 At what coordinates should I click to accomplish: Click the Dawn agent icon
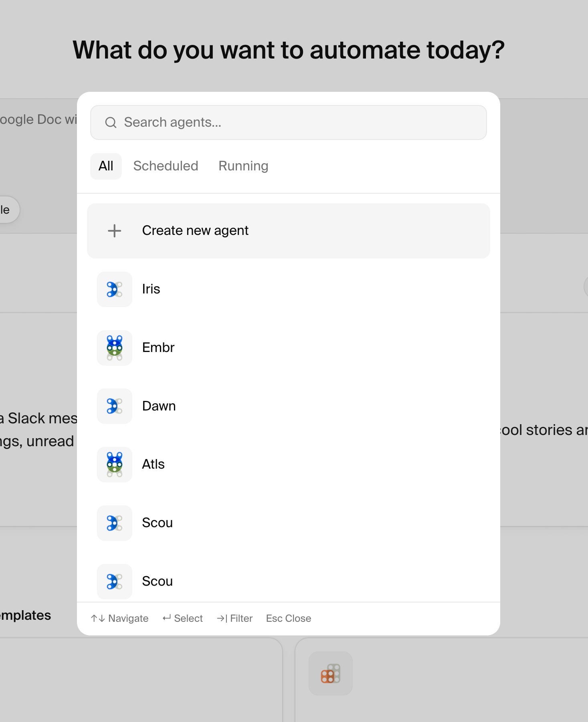[115, 406]
